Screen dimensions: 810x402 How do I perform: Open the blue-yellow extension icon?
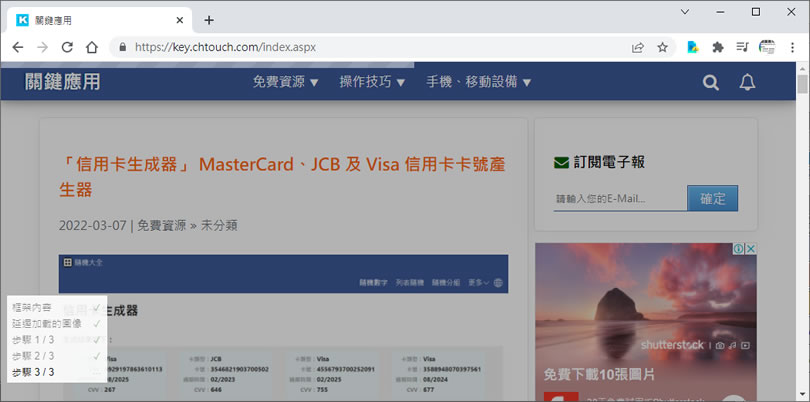tap(693, 47)
